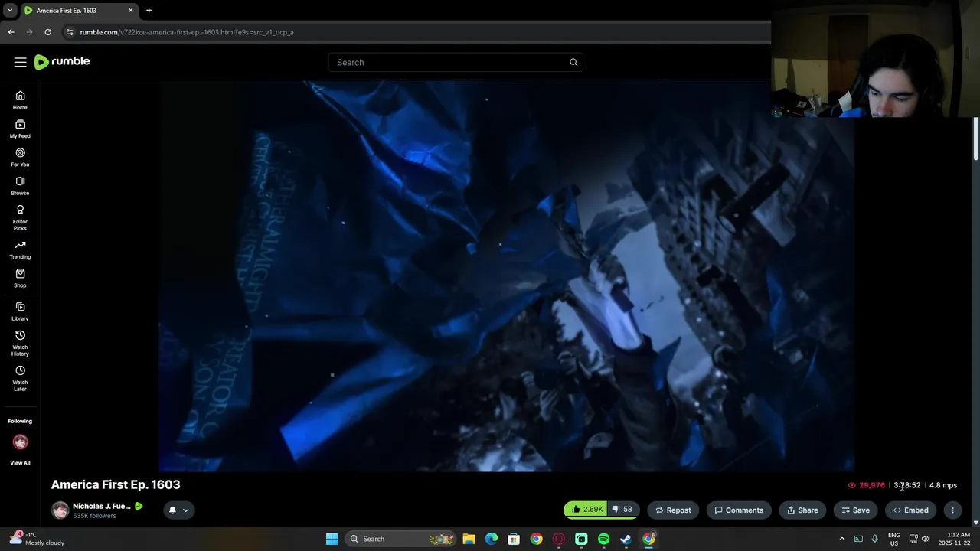
Task: Click the Nicholas J. Fuentes channel avatar
Action: tap(60, 510)
